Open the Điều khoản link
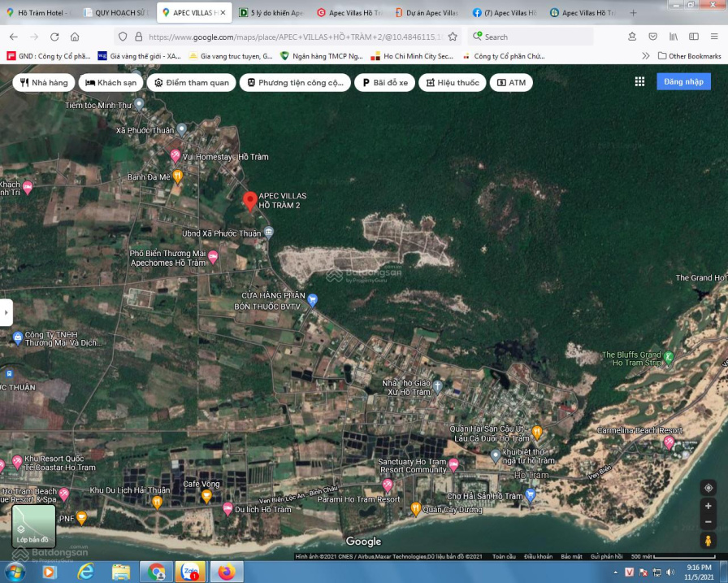Image resolution: width=728 pixels, height=583 pixels. (538, 557)
